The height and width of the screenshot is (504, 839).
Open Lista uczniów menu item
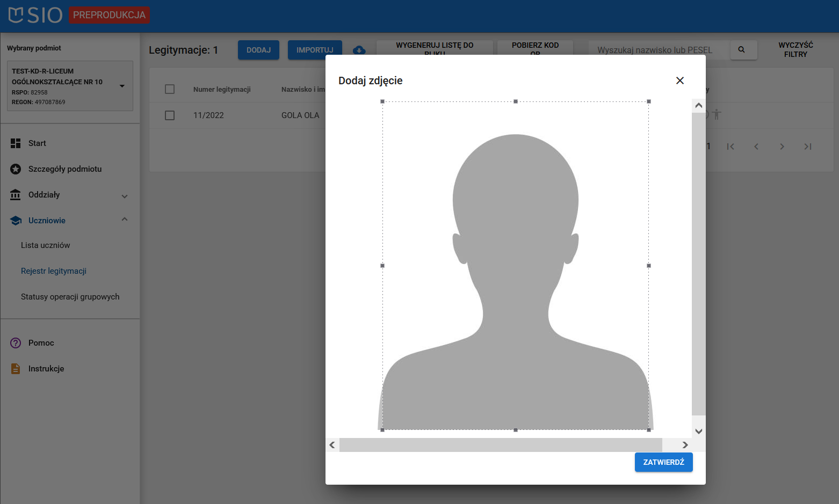tap(46, 245)
